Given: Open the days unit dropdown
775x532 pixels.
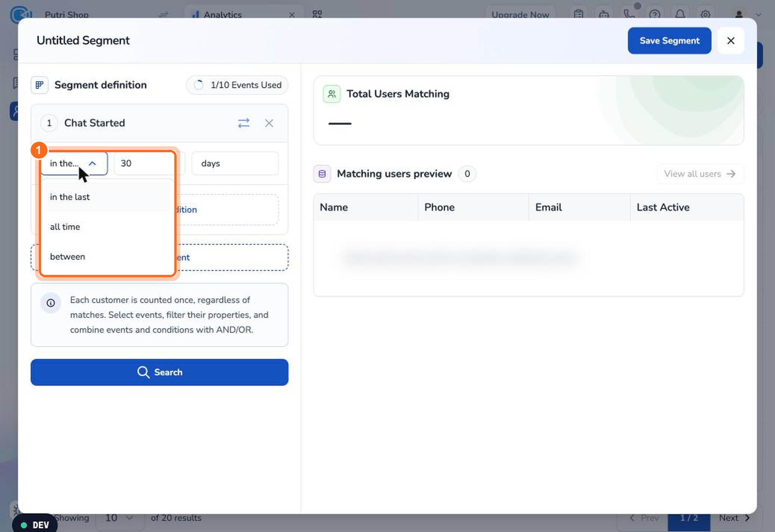Looking at the screenshot, I should (x=235, y=163).
